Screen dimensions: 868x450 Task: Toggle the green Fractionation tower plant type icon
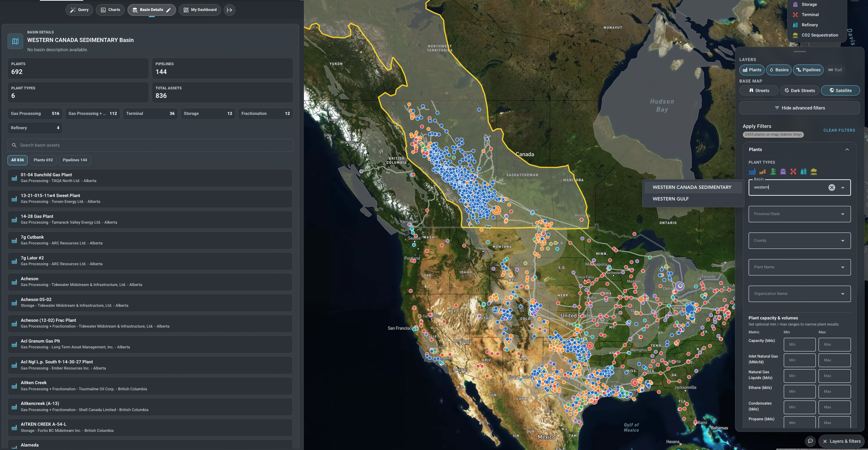[x=773, y=171]
